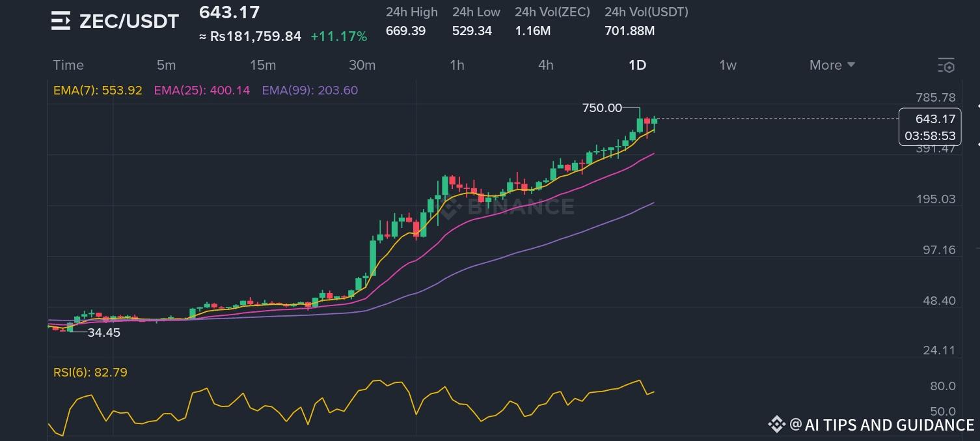Click the 34.45 low price marker
The image size is (980, 441).
click(104, 332)
